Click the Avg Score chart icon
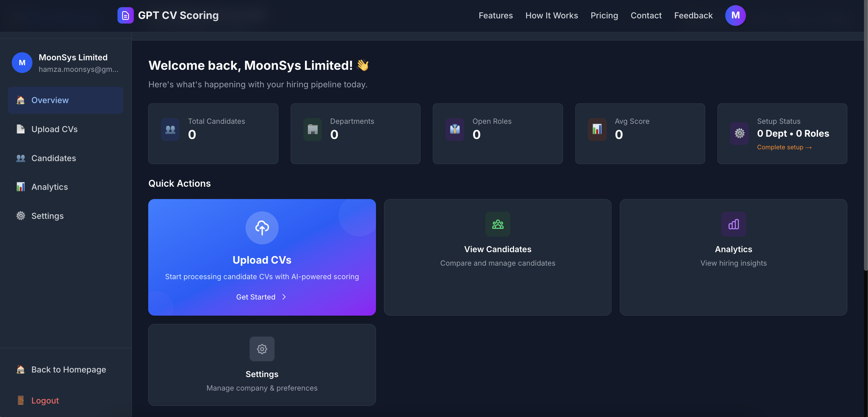 click(597, 129)
